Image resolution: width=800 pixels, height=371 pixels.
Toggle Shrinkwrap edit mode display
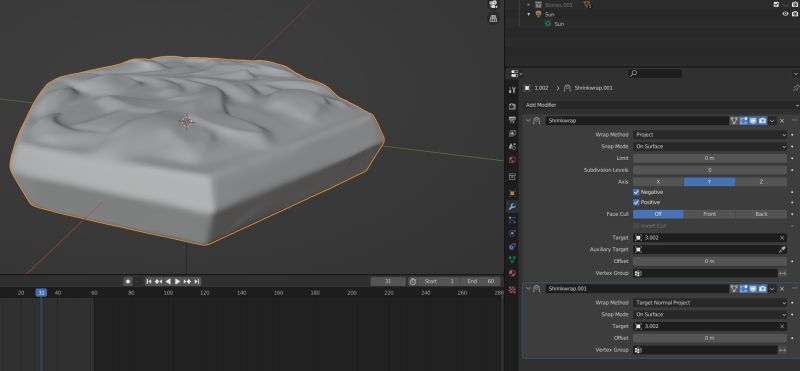coord(743,121)
